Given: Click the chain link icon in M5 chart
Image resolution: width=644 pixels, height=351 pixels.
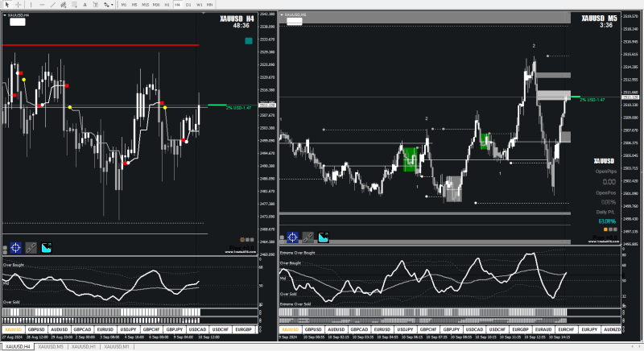Looking at the screenshot, I should [x=308, y=237].
